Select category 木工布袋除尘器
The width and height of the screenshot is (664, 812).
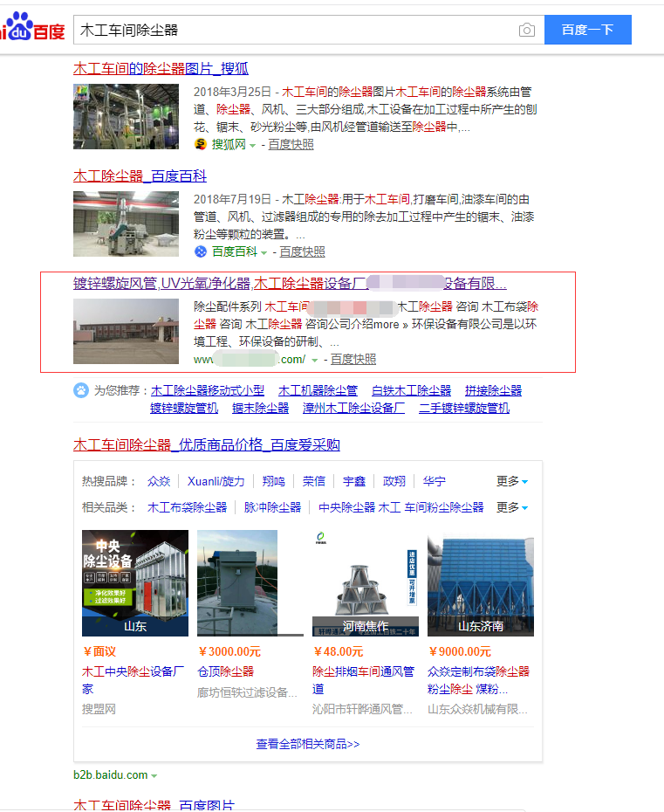[188, 507]
